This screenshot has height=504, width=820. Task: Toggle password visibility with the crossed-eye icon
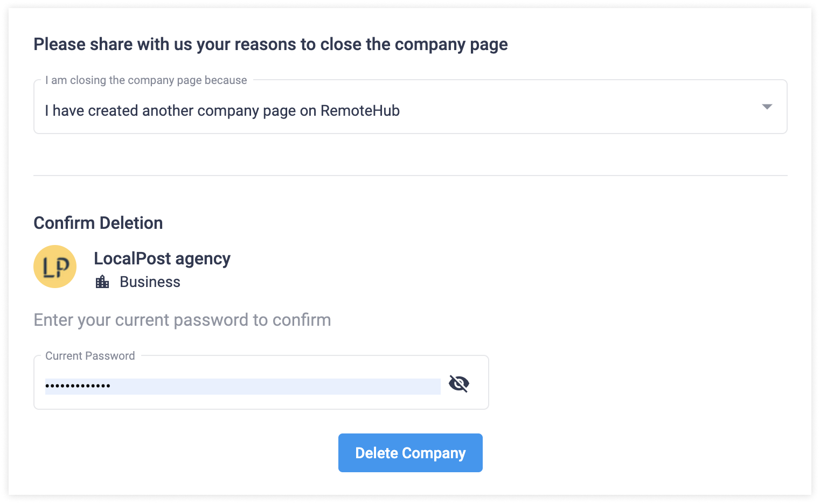[458, 383]
